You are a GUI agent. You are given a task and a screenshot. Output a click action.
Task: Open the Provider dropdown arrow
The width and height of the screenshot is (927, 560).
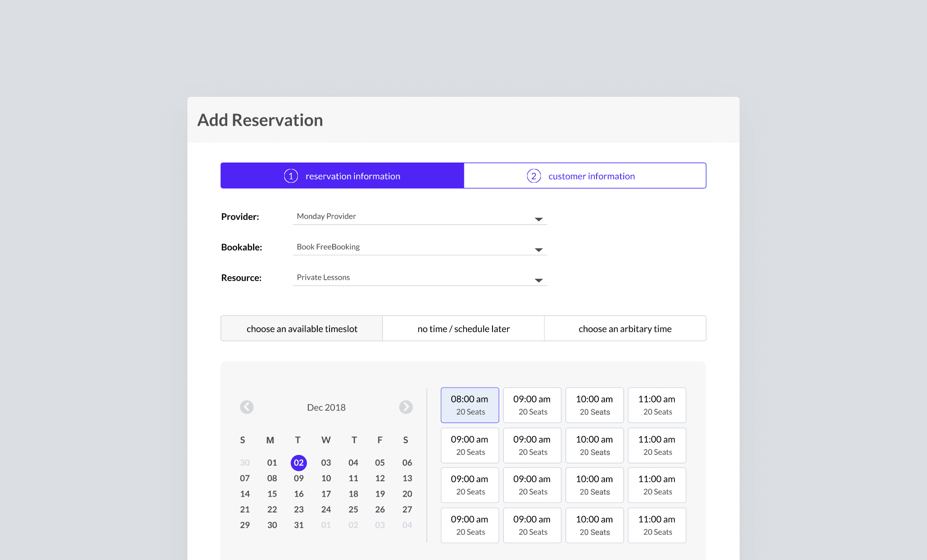pyautogui.click(x=538, y=219)
